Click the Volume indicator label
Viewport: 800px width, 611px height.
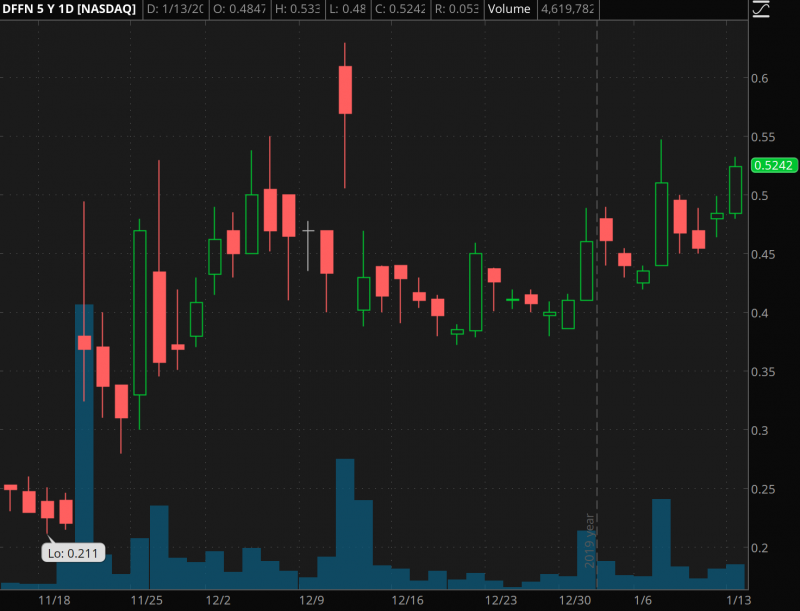510,9
